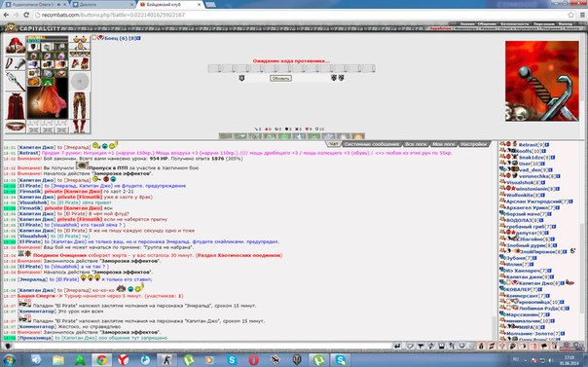Viewport: 588px width, 367px height.
Task: Open the Персонаж top menu
Action: (543, 23)
